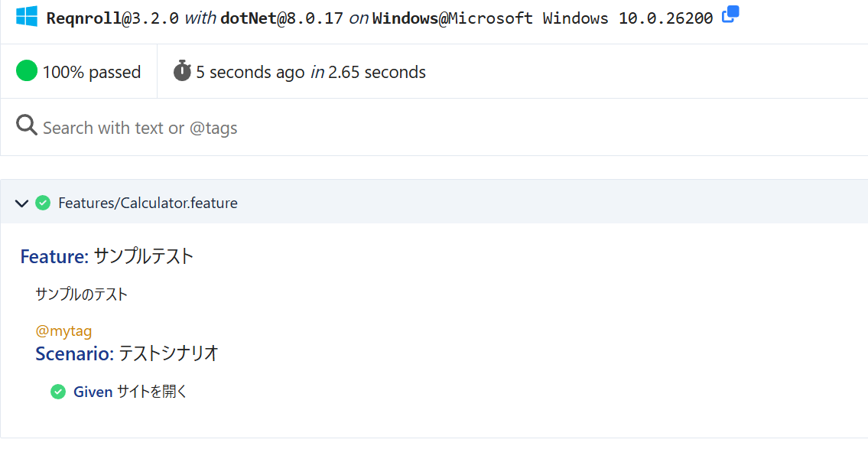Click the 'in 2.65 seconds' duration text
This screenshot has height=472, width=868.
368,72
